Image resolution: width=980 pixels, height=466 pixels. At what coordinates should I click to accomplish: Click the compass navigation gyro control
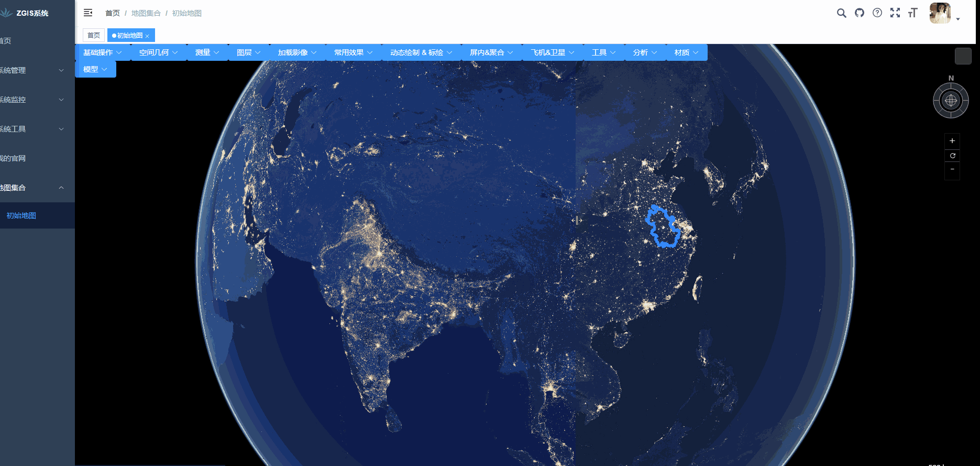(x=951, y=100)
